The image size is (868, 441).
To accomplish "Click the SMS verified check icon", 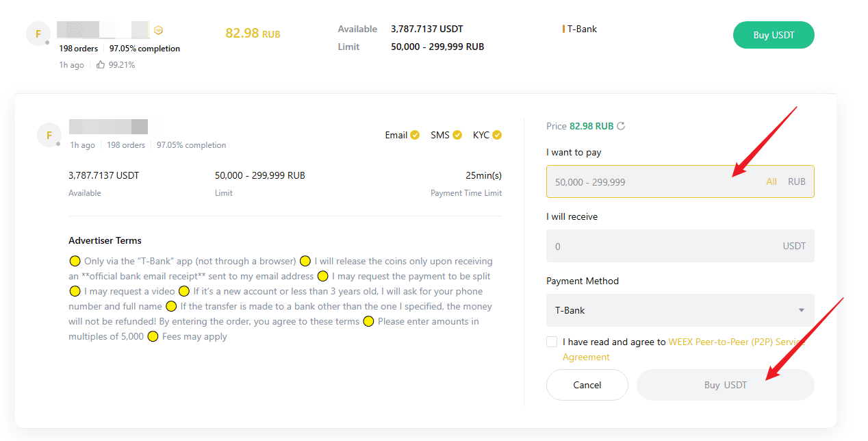I will click(x=457, y=134).
